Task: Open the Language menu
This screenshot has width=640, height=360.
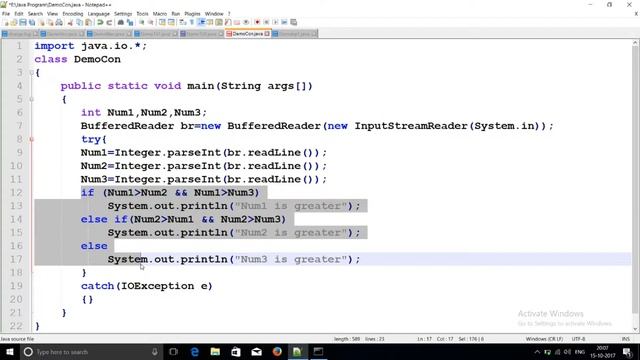Action: [99, 13]
